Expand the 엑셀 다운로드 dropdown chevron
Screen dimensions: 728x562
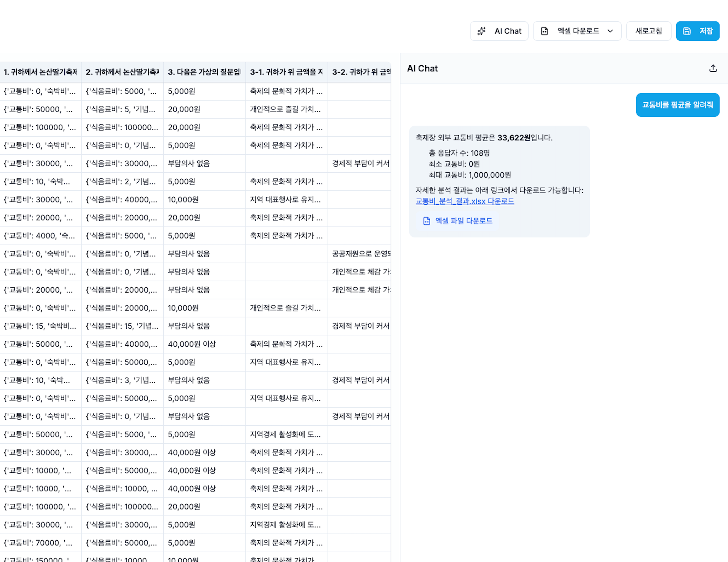point(610,31)
